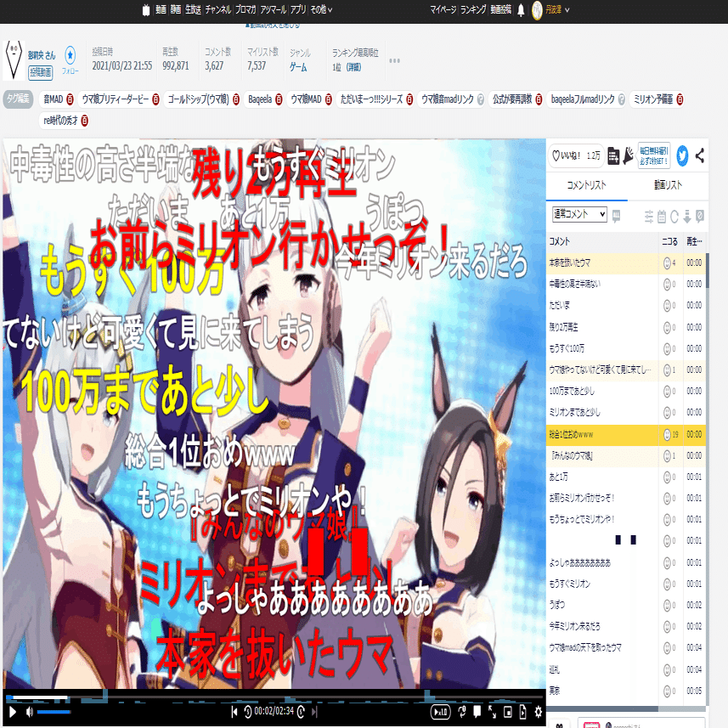Open the ゲーム genre link

point(298,68)
